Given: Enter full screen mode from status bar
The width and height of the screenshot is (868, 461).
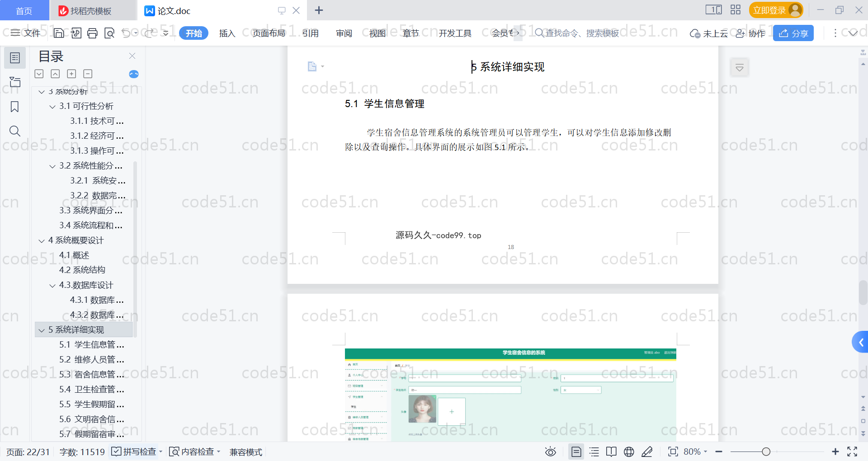Looking at the screenshot, I should click(852, 452).
